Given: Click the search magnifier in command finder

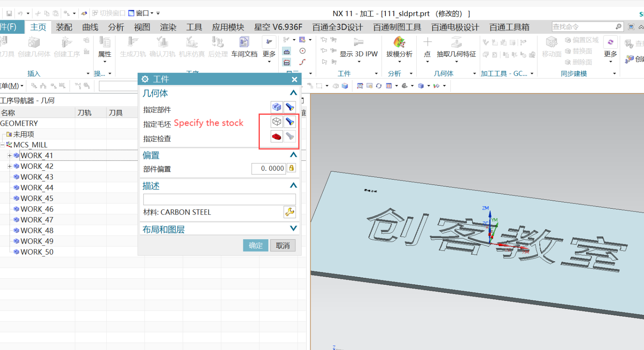Looking at the screenshot, I should (618, 27).
